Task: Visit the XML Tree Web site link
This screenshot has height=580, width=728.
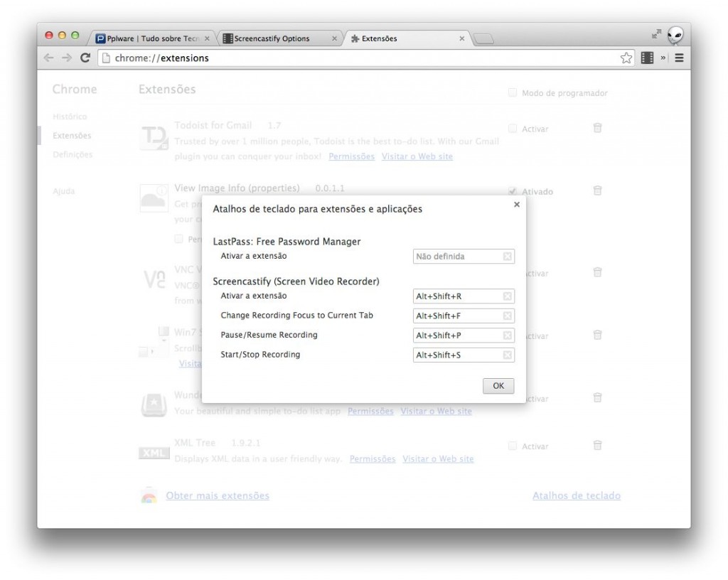Action: click(438, 459)
